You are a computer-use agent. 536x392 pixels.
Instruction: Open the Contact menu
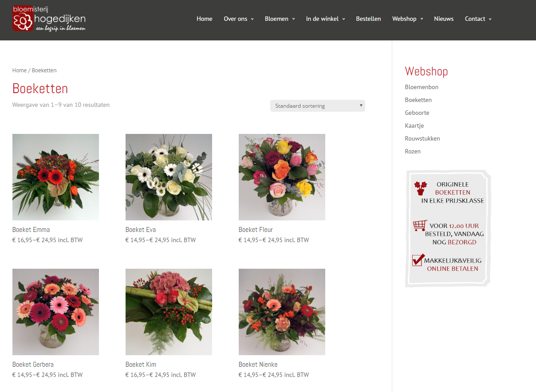(475, 19)
